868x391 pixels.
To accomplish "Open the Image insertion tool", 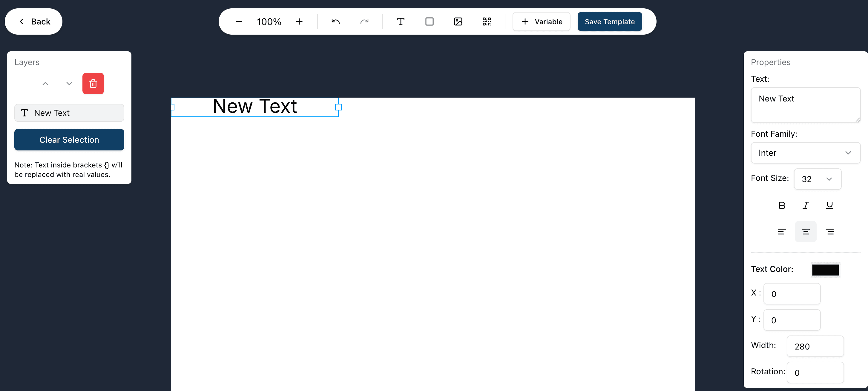I will 458,21.
